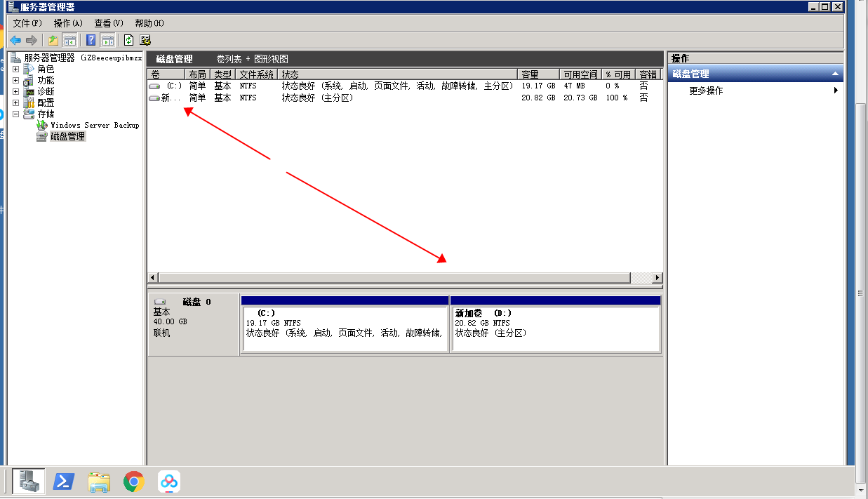Screen dimensions: 868x499
Task: Click the green Refresh toolbar icon
Action: click(129, 40)
